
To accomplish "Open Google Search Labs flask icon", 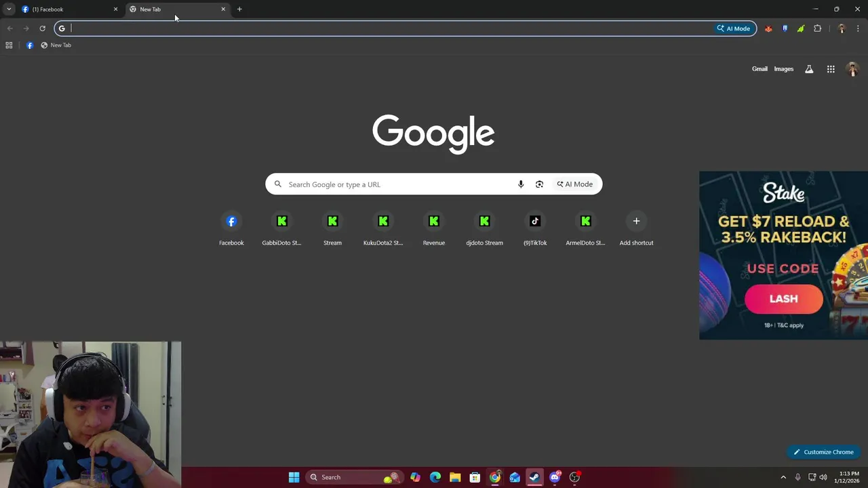I will click(x=809, y=69).
